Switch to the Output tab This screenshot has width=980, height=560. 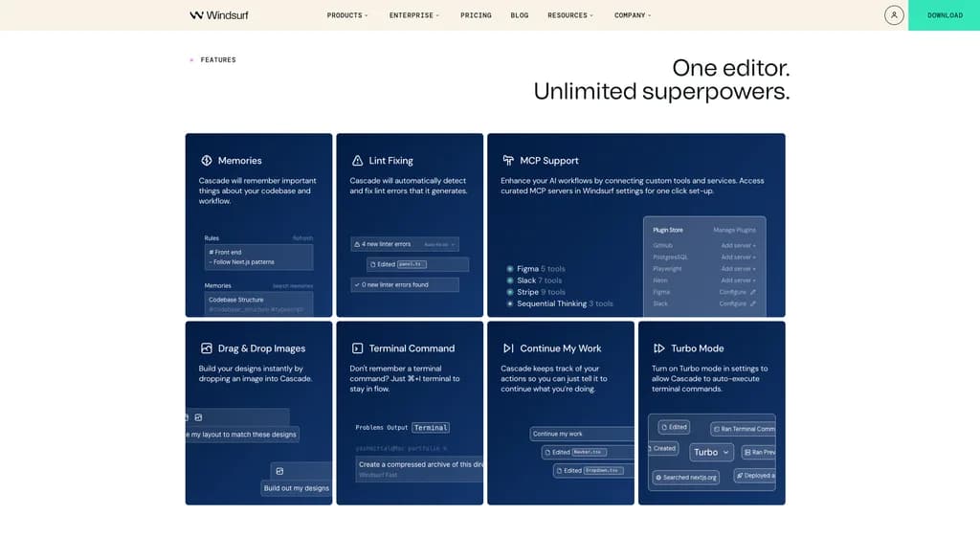(x=397, y=428)
